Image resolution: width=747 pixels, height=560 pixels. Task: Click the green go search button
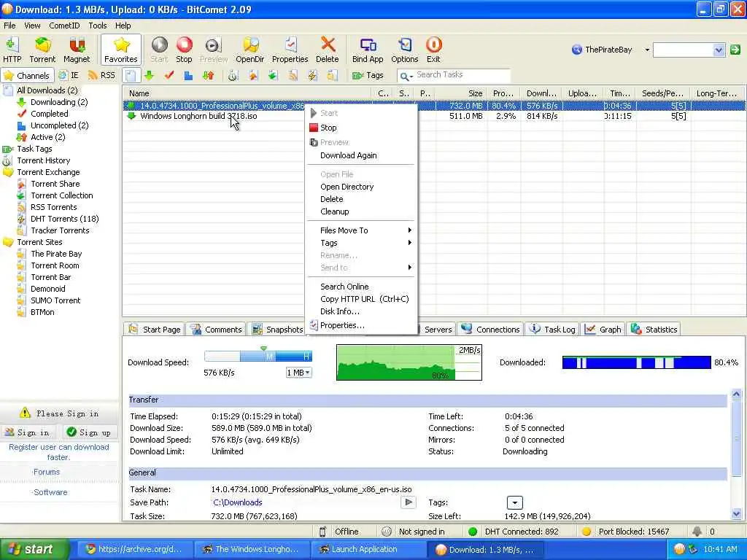click(x=735, y=50)
